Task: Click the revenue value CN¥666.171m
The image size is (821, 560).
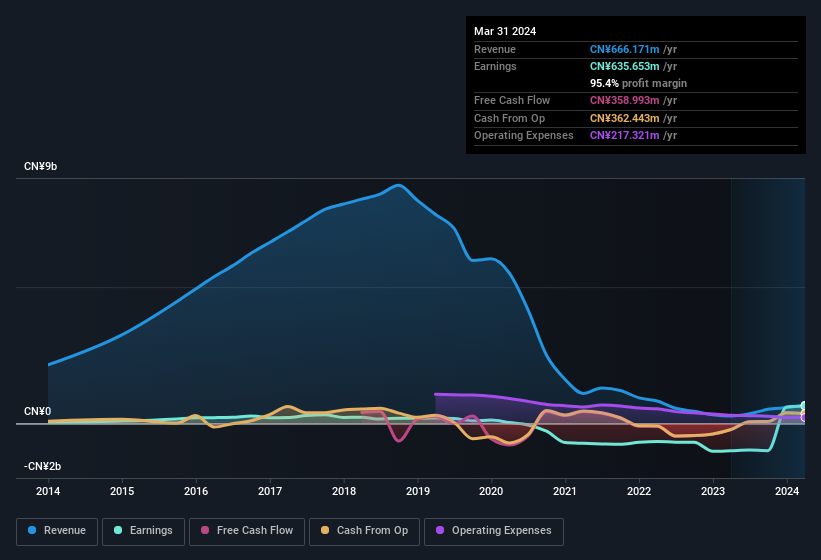Action: pyautogui.click(x=625, y=49)
